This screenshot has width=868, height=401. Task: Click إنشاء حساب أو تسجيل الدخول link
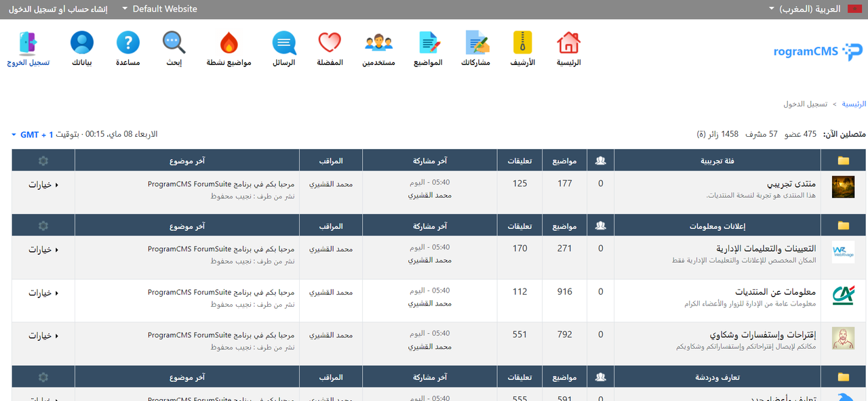(x=58, y=9)
